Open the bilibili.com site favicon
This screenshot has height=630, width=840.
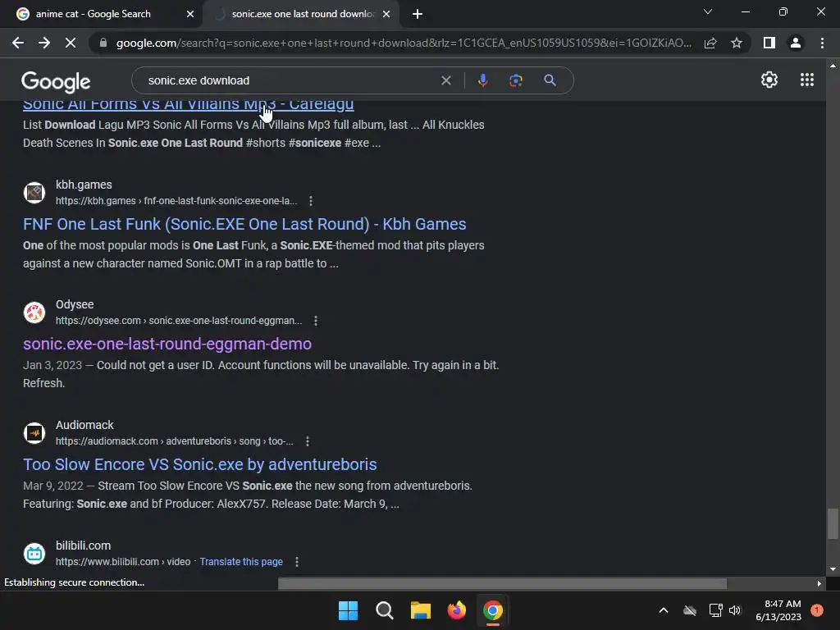(x=34, y=554)
